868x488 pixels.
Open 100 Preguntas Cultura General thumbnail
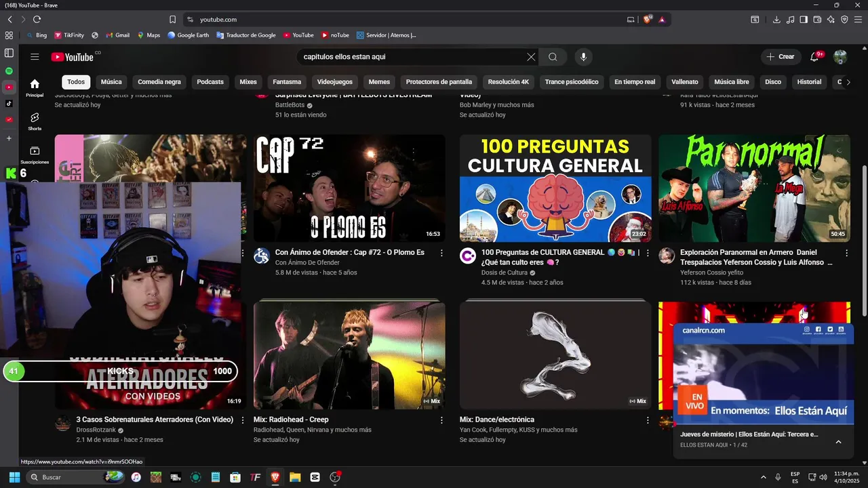555,188
